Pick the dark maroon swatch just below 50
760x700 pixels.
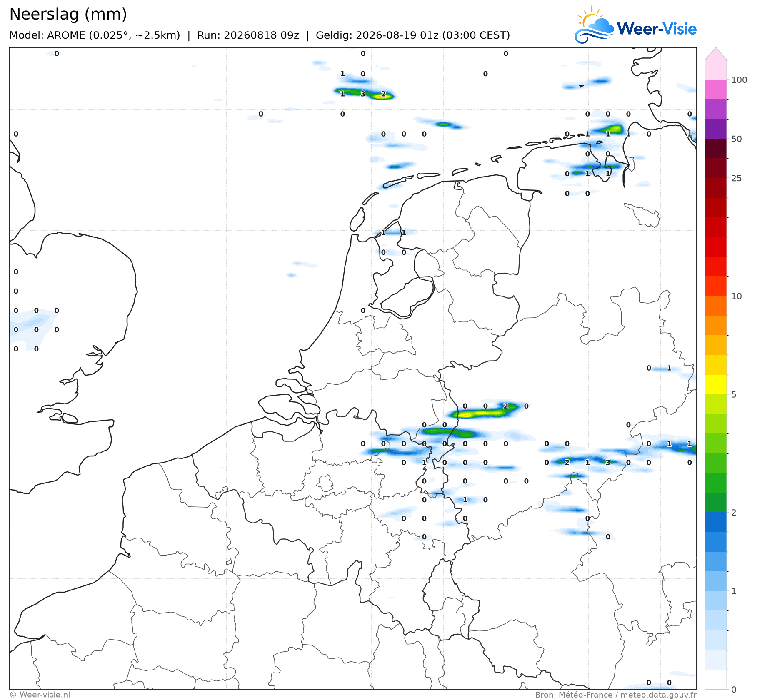(716, 149)
